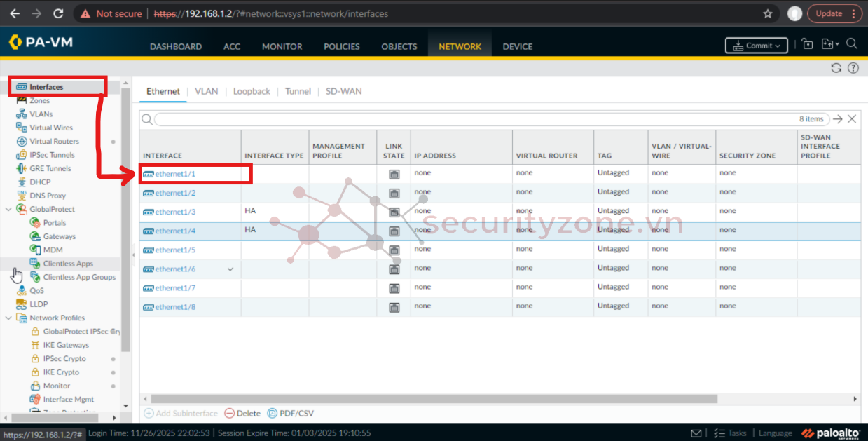Collapse the Network Profiles tree node

click(8, 318)
